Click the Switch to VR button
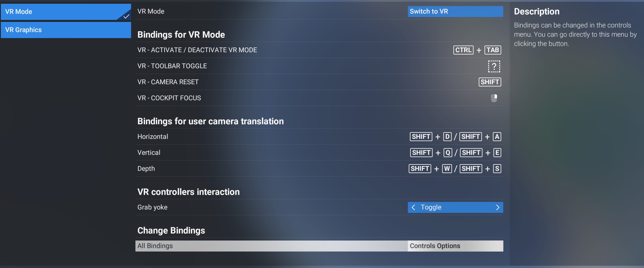This screenshot has height=268, width=644. 455,12
